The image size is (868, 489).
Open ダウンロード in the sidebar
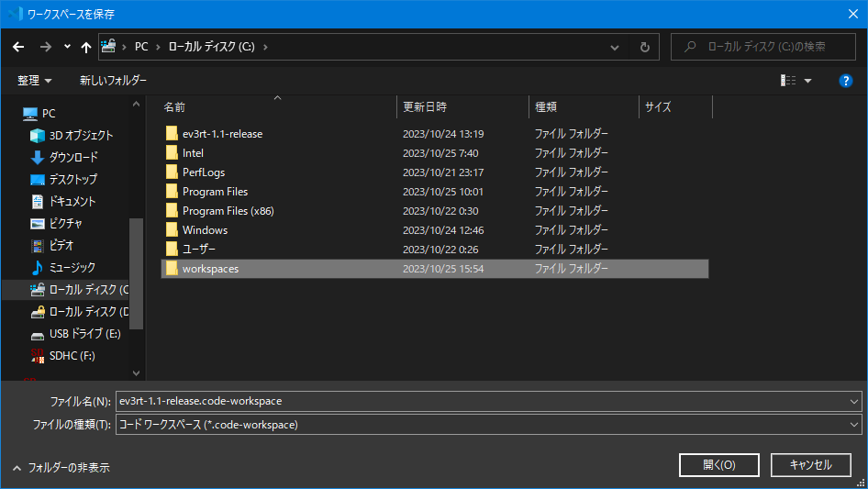[x=64, y=157]
